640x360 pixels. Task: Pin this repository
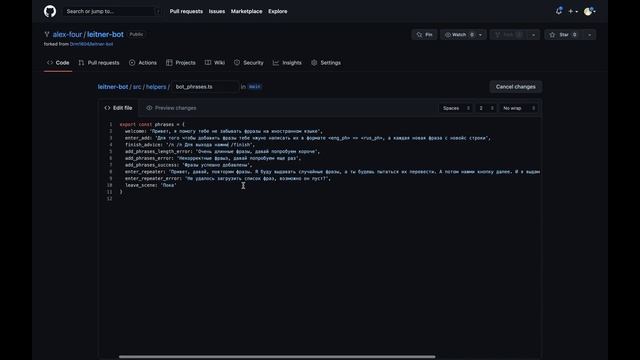coord(424,35)
